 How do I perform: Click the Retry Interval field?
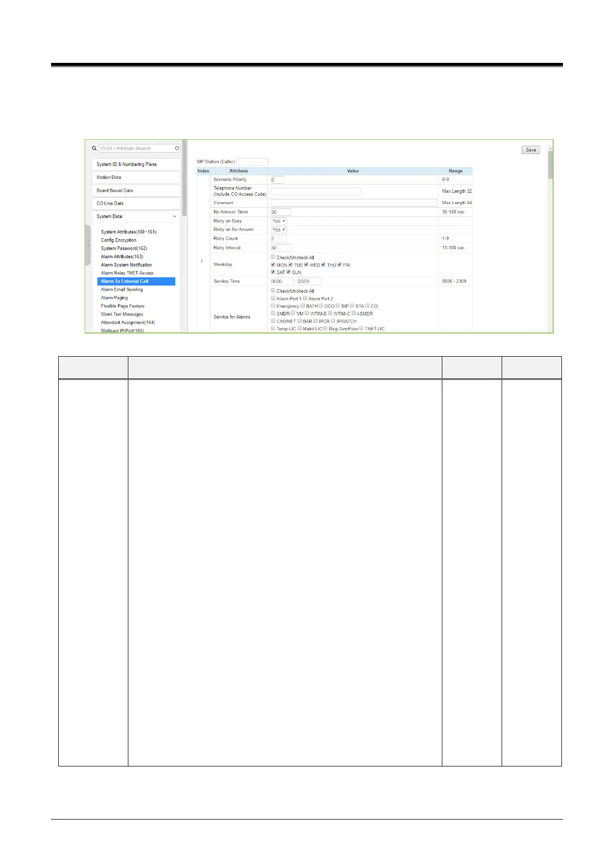(281, 248)
